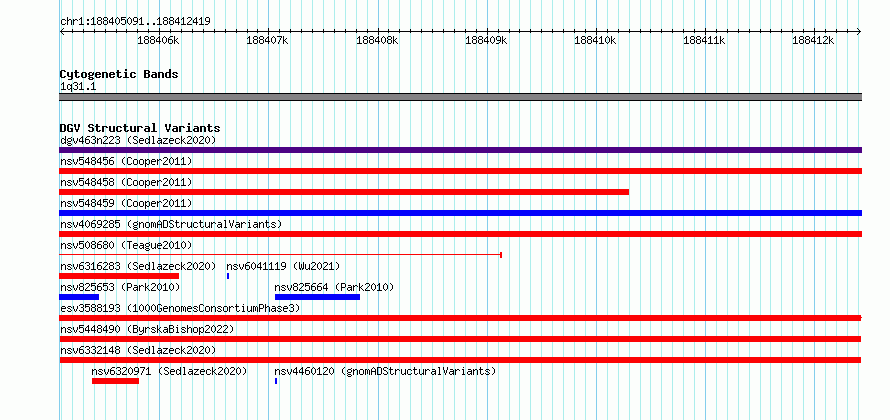Select the nsv6316283 (Sedlazeck2020) label

pos(138,266)
